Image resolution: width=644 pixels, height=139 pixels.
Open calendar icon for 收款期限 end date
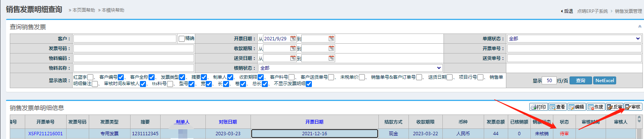coord(331,48)
